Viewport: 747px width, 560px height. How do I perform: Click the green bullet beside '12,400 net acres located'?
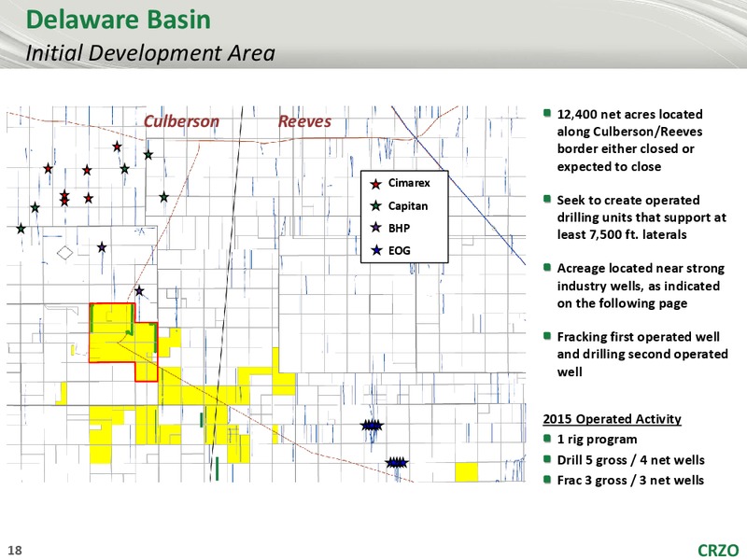pyautogui.click(x=547, y=113)
